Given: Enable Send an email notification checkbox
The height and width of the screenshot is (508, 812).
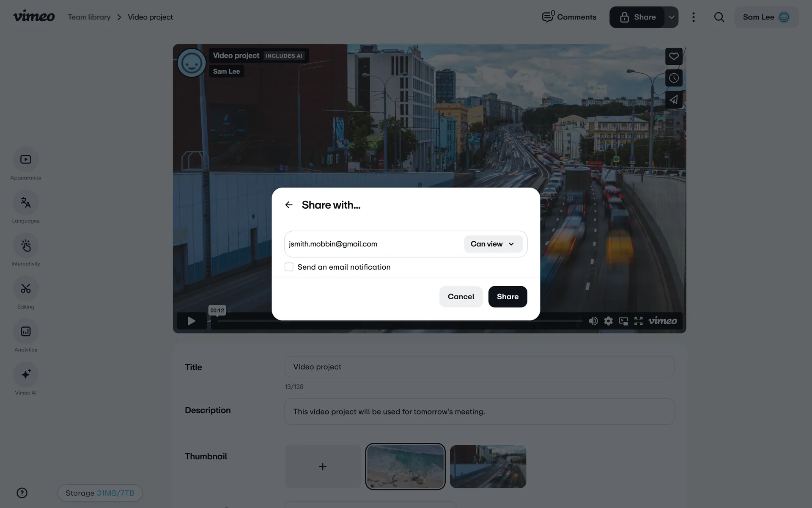Looking at the screenshot, I should [289, 267].
